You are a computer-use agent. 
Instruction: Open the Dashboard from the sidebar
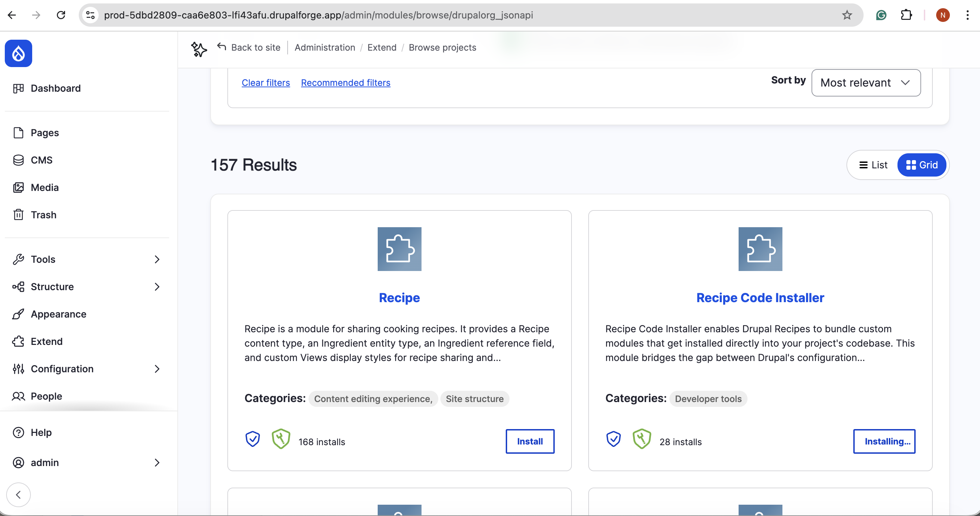pyautogui.click(x=55, y=88)
